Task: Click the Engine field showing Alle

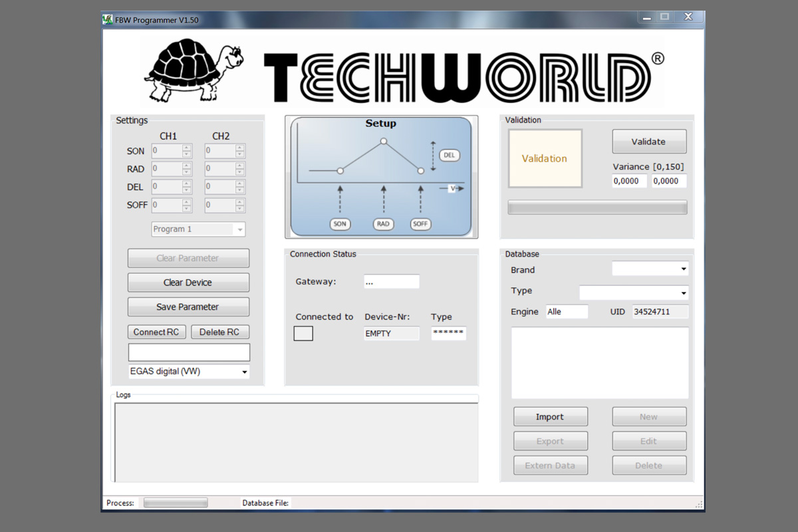Action: 567,311
